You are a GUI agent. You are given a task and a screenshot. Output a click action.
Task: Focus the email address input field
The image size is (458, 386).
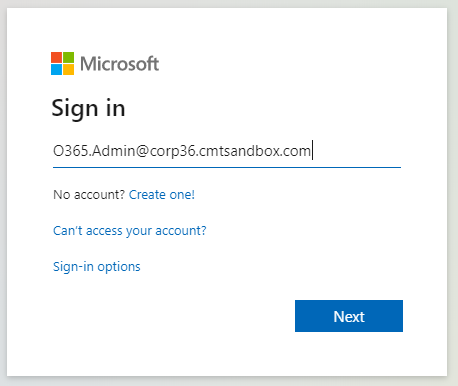coord(227,151)
